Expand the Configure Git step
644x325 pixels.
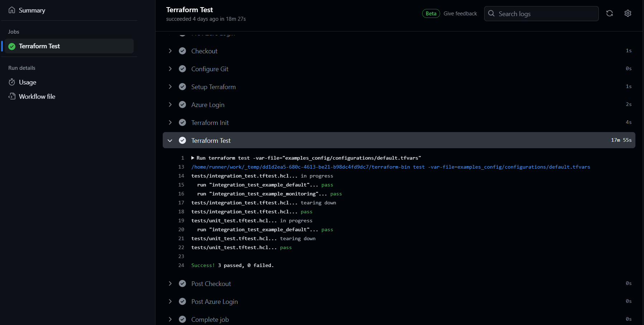170,69
